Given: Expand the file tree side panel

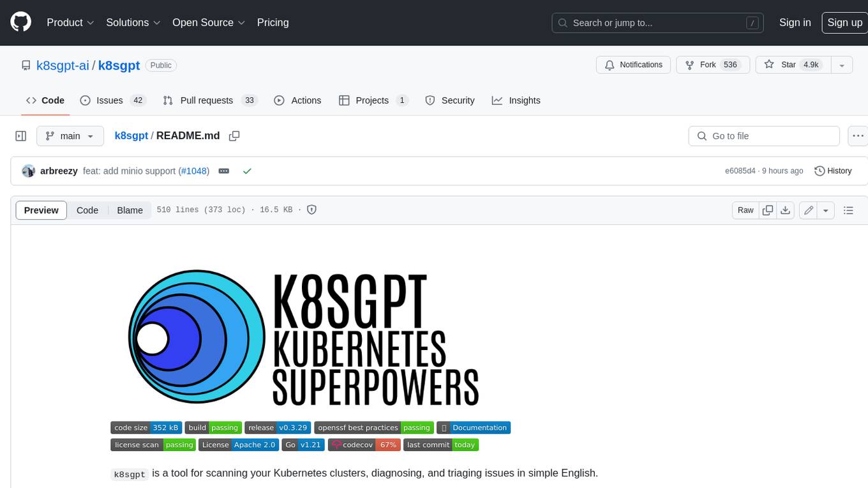Looking at the screenshot, I should click(20, 136).
